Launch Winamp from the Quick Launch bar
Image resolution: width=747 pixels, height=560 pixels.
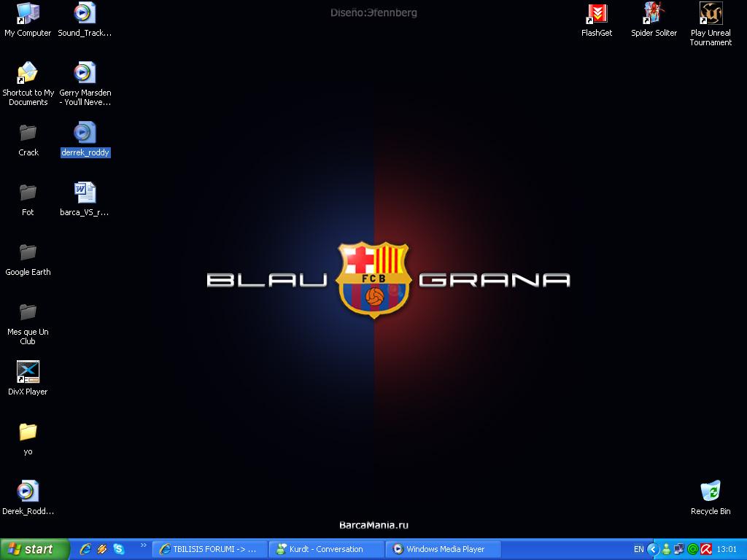(102, 549)
